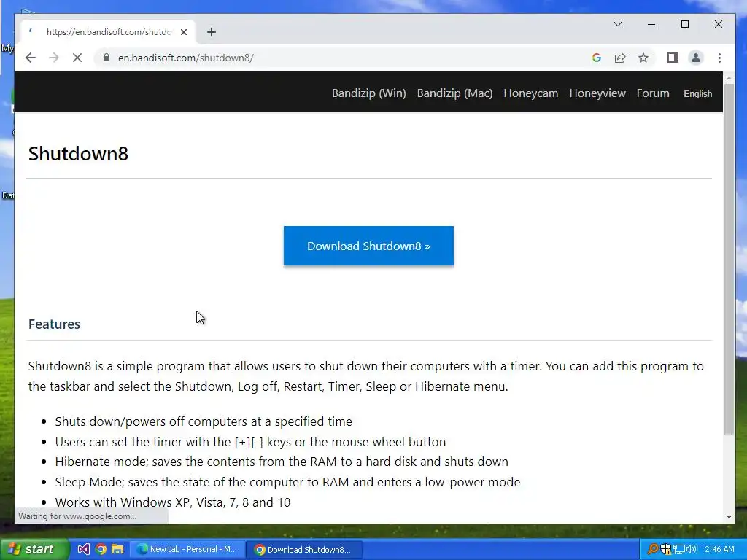Share this page via the share icon

(620, 58)
